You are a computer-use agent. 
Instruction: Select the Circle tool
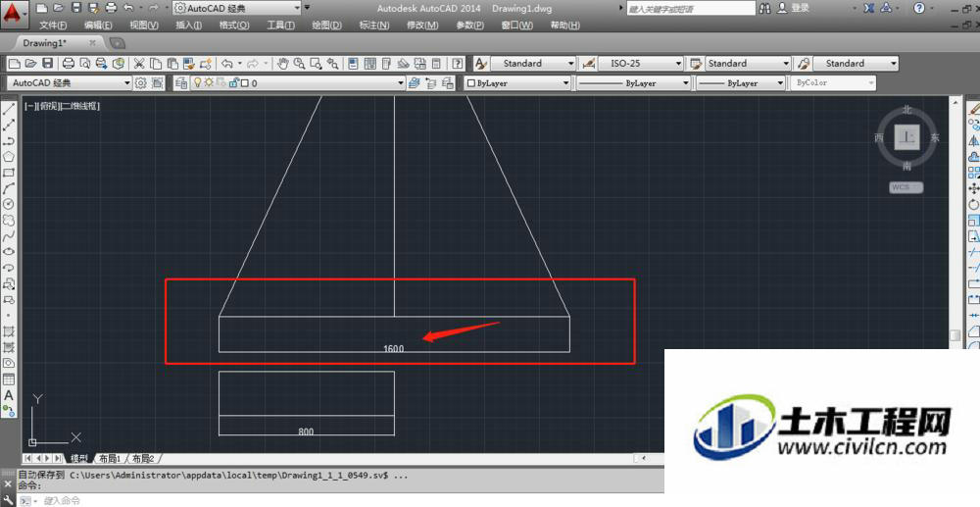[x=9, y=204]
